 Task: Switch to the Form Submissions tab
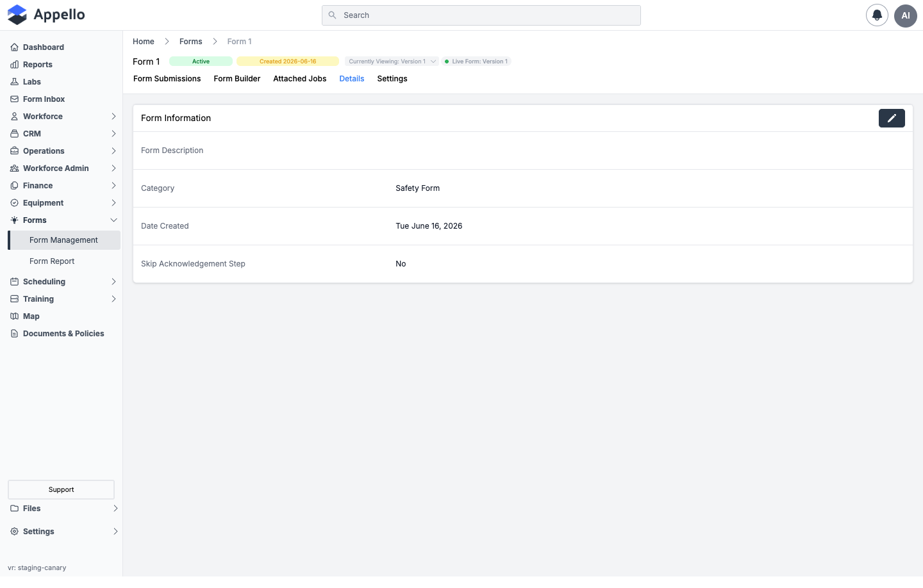(167, 79)
